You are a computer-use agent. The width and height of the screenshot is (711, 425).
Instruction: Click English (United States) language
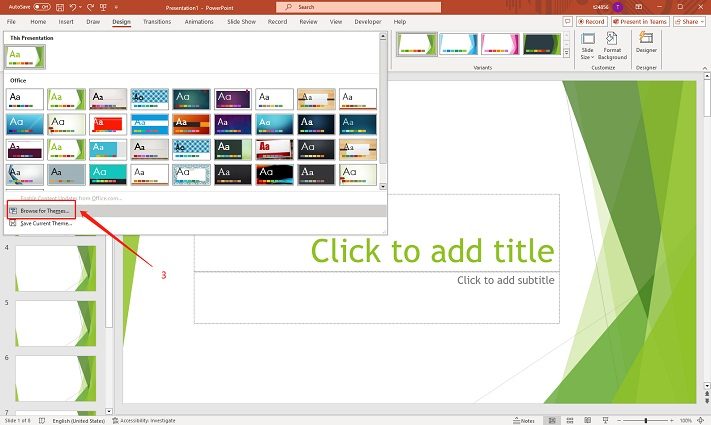point(78,420)
